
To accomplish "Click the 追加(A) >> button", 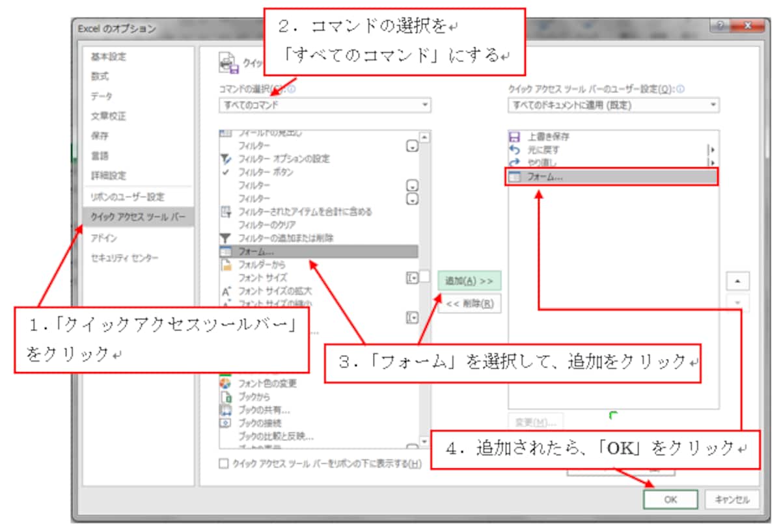I will coord(469,281).
